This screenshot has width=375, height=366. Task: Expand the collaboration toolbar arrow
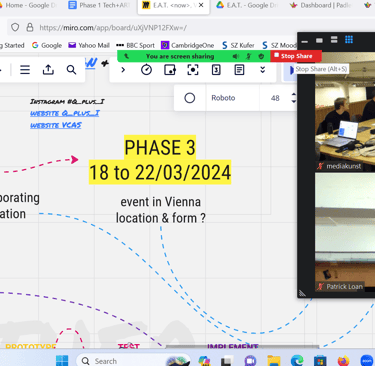tap(123, 70)
